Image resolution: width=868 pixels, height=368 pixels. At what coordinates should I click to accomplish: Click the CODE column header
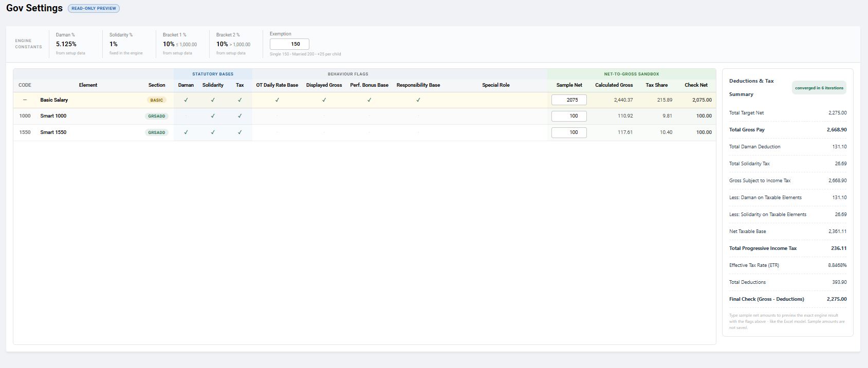(25, 85)
